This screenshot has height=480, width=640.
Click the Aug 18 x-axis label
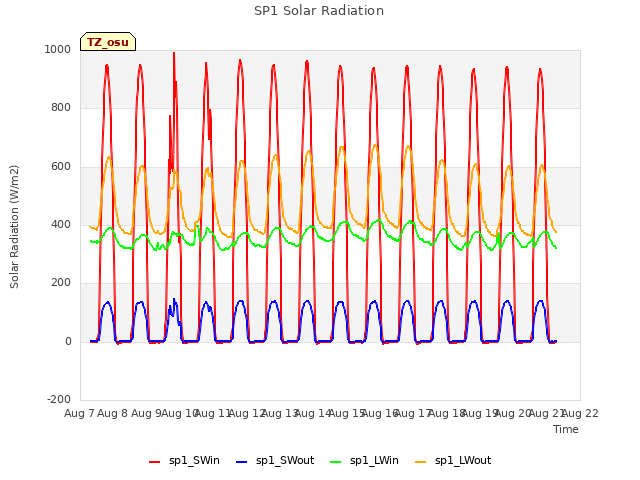pos(447,413)
